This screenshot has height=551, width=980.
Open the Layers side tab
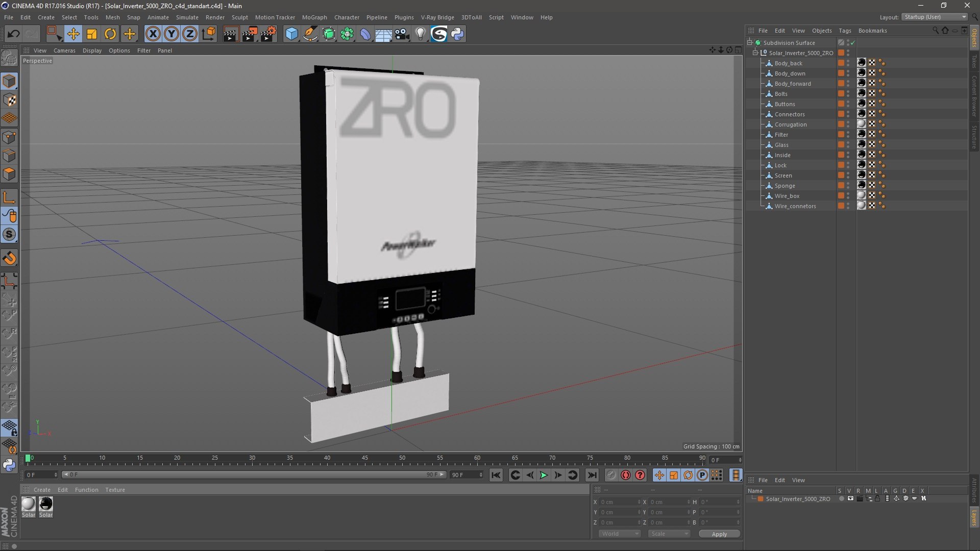point(974,517)
